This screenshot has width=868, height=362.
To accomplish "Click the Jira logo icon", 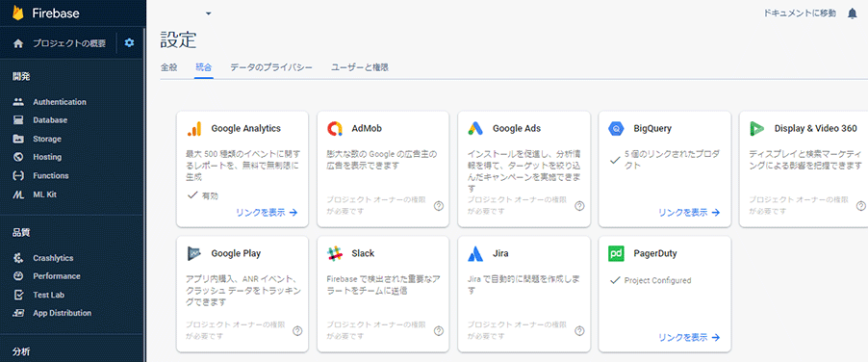I will point(475,253).
